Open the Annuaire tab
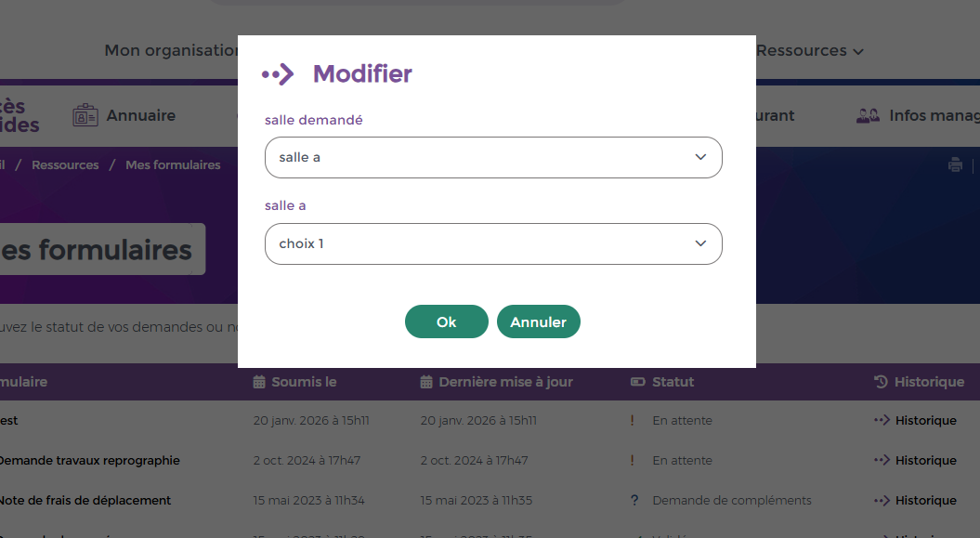 click(140, 116)
